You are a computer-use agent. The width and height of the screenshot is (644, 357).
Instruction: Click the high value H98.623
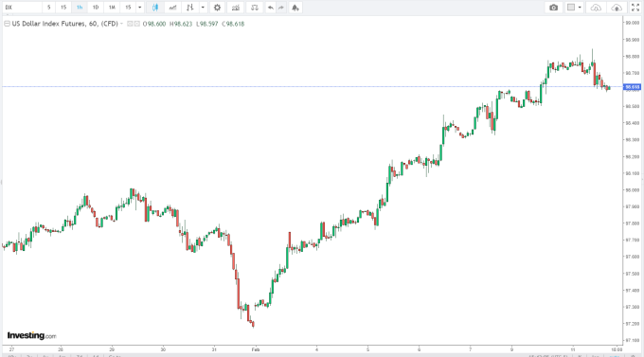pos(181,24)
